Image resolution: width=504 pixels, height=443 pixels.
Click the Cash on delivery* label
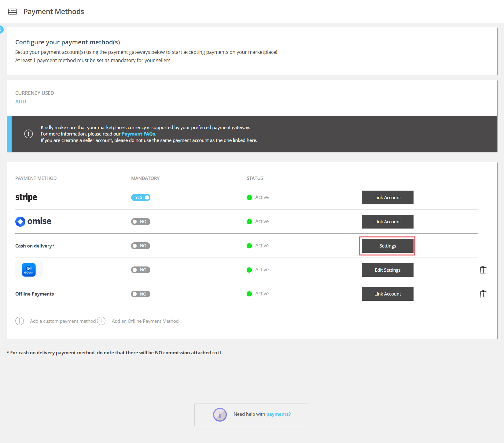(x=35, y=246)
